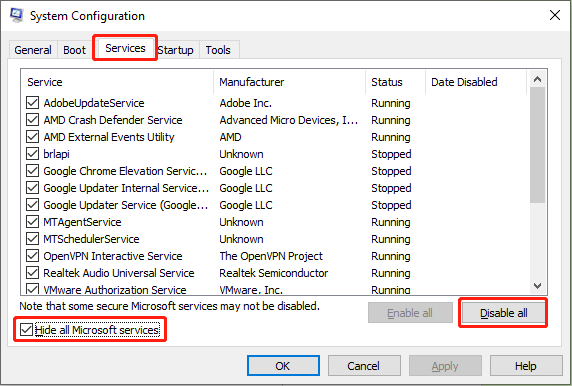Sort by the Status column header
This screenshot has height=386, width=572.
click(395, 82)
